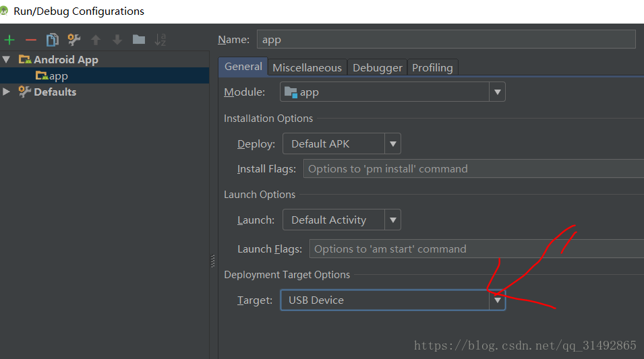Click the Android App folder icon

pyautogui.click(x=25, y=59)
